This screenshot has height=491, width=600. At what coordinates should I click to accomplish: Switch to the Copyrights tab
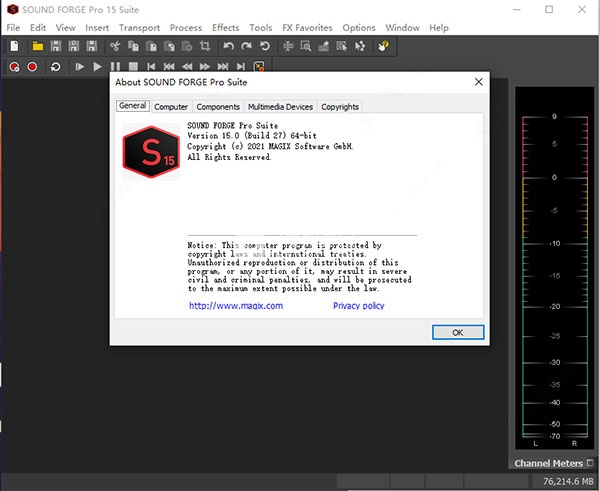coord(340,107)
